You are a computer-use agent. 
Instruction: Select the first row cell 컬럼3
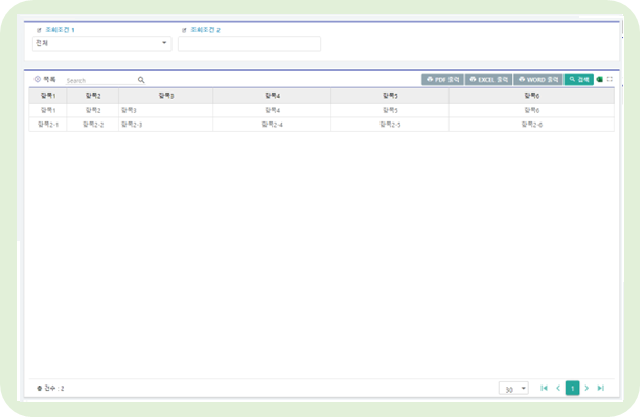click(166, 110)
